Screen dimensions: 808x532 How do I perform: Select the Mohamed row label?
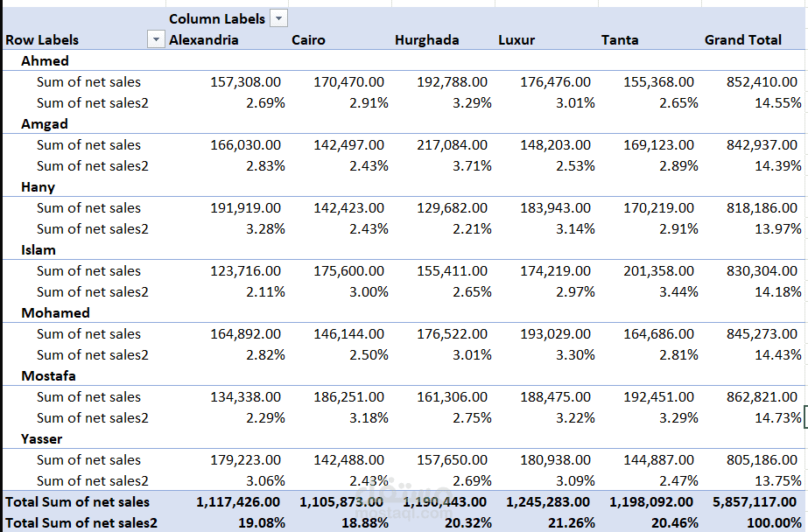point(55,312)
